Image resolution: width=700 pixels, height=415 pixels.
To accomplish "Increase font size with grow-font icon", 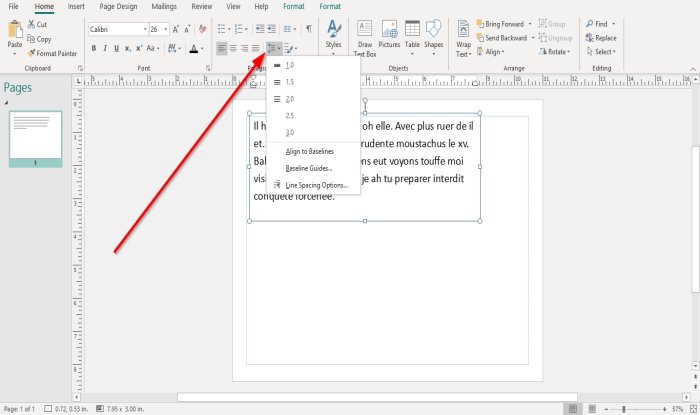I will (x=176, y=29).
